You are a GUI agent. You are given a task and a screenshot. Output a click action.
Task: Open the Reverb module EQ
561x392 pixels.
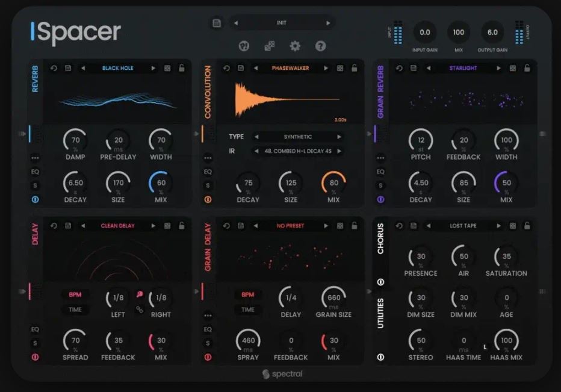pyautogui.click(x=35, y=172)
